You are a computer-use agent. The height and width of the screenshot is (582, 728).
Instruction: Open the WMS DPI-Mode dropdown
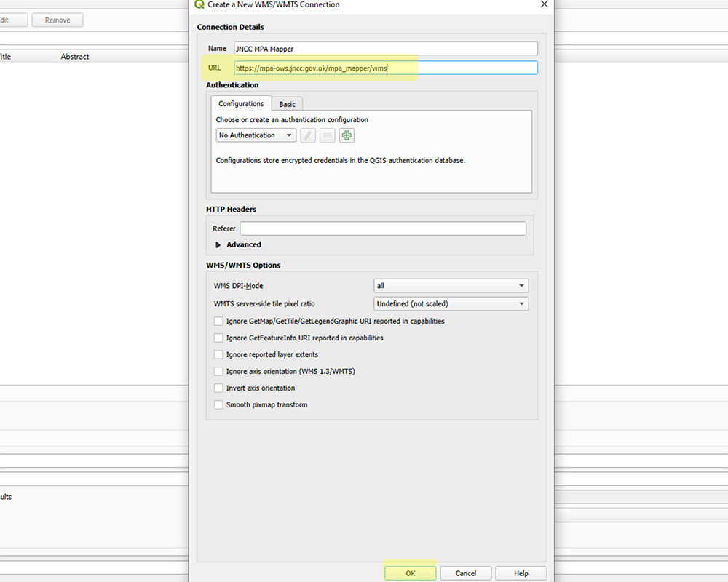pos(451,285)
